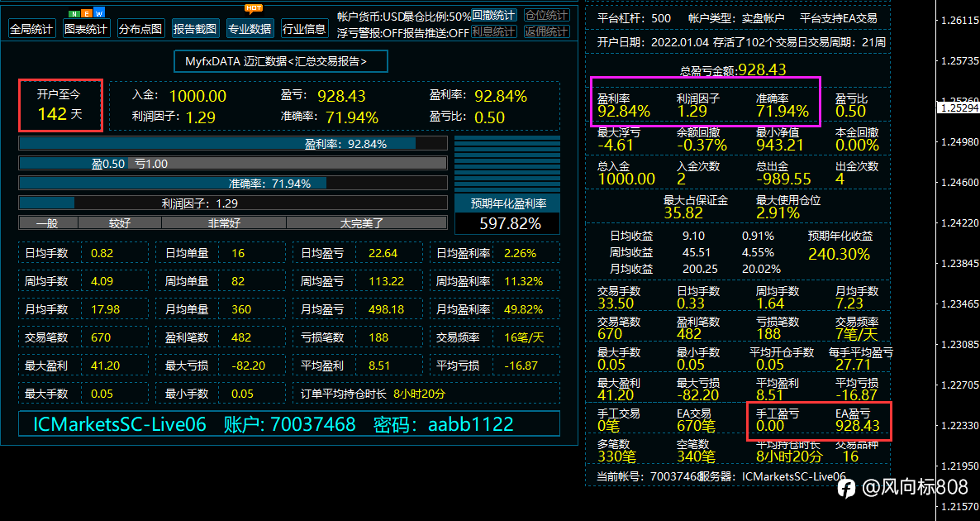Click the 周均单量 value 82

tap(238, 281)
